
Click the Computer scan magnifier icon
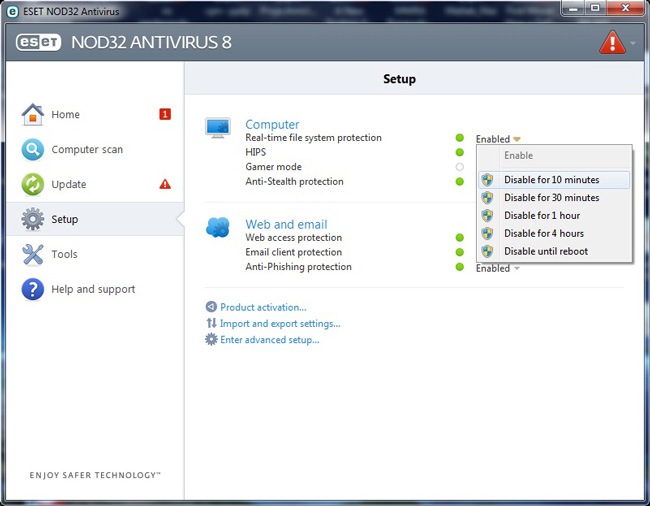click(x=33, y=149)
